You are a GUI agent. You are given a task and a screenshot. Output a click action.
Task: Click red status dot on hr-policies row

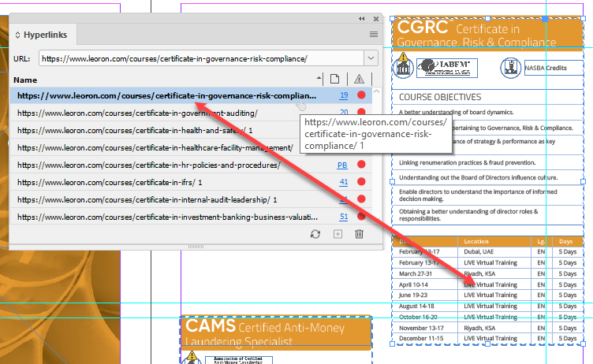coord(361,165)
